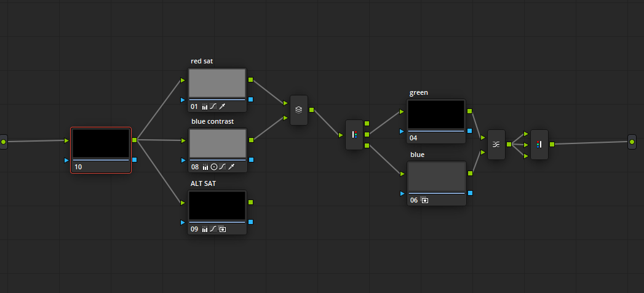
Task: Click the green RGB input of red sat node
Action: pos(183,80)
